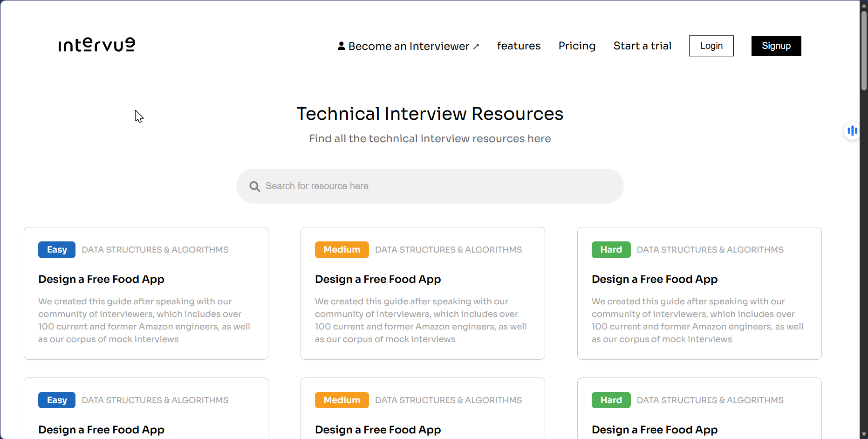
Task: Click Data Structures & Algorithms label in bottom Medium card
Action: 449,400
